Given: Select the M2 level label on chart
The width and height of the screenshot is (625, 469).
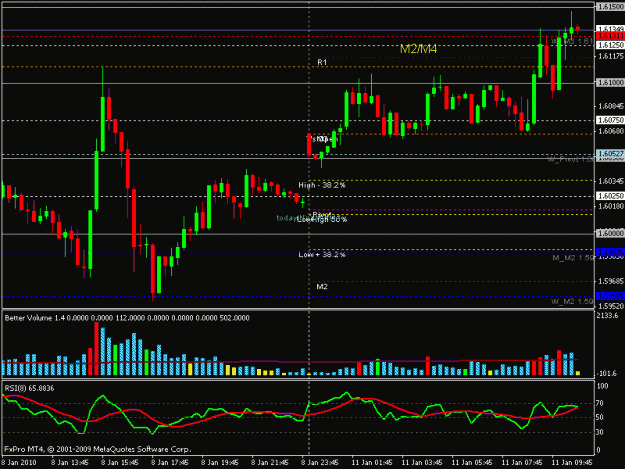Looking at the screenshot, I should pyautogui.click(x=322, y=287).
